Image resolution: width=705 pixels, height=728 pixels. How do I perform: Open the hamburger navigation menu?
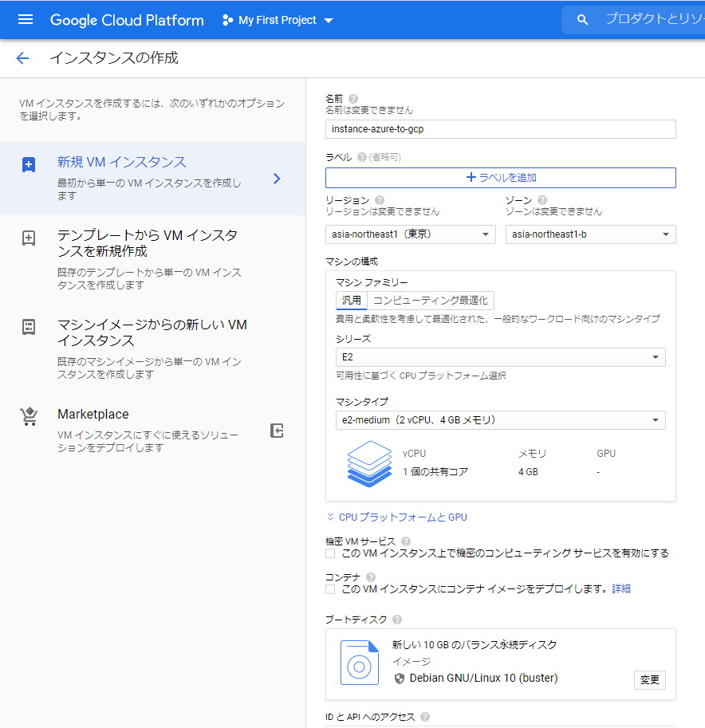pyautogui.click(x=25, y=19)
